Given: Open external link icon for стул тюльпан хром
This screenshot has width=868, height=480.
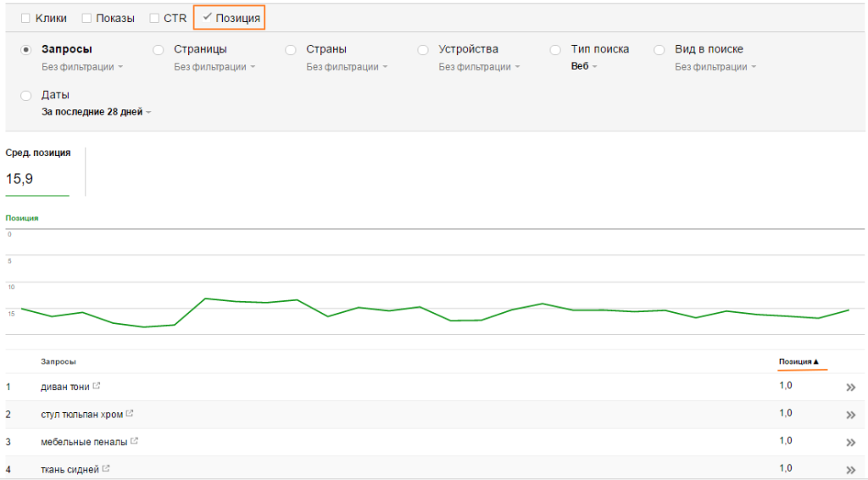Looking at the screenshot, I should coord(130,414).
